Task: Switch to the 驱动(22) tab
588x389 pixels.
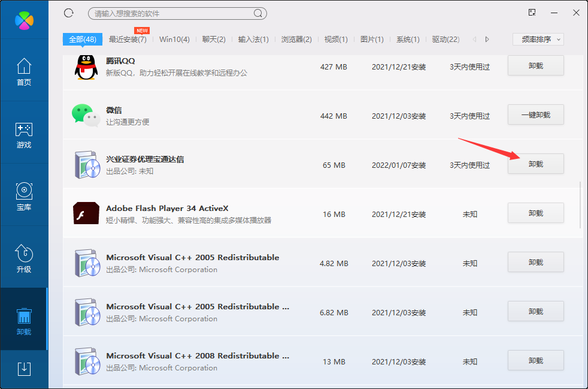Action: pos(446,40)
